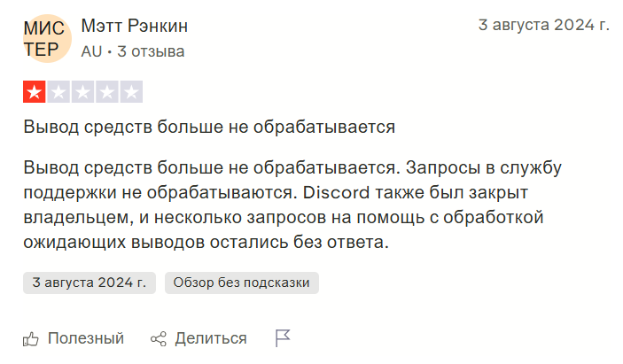Click the first red star in rating
The image size is (623, 364).
pyautogui.click(x=35, y=91)
